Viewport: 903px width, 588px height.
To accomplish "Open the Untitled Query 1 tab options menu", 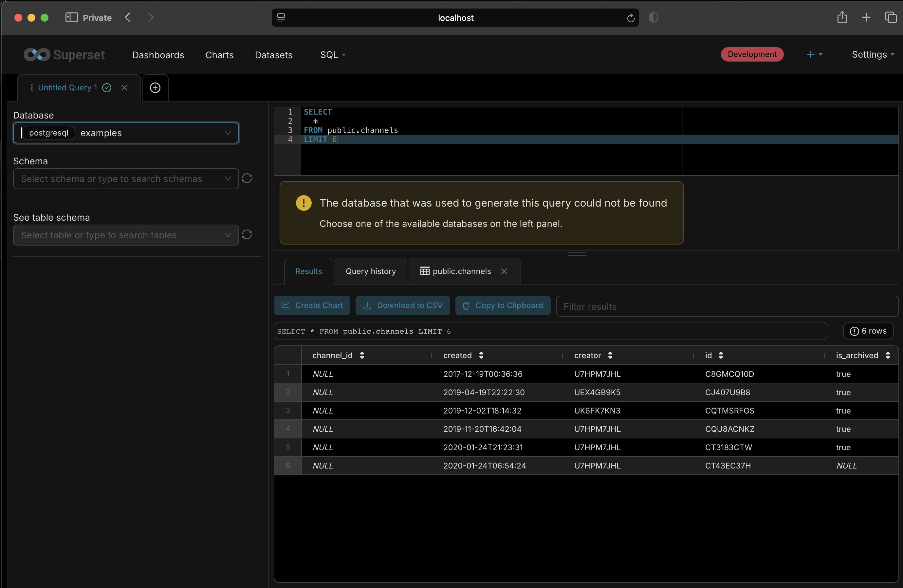I will [x=31, y=88].
